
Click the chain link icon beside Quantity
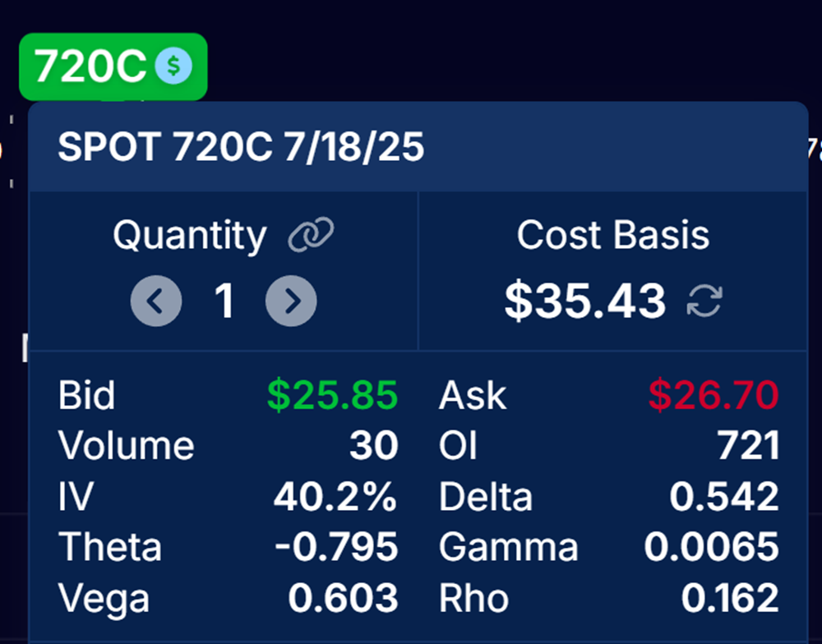point(311,234)
